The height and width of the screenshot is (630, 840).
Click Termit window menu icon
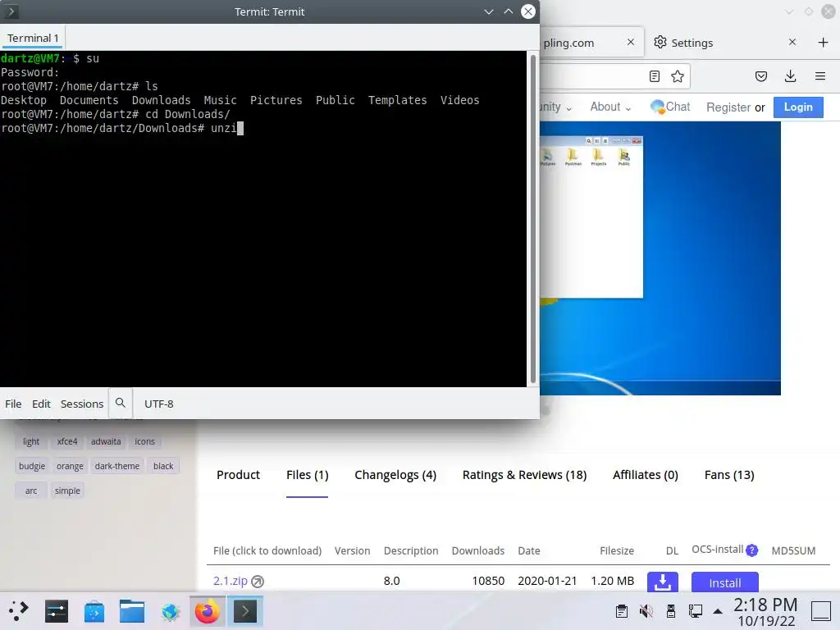pos(11,11)
